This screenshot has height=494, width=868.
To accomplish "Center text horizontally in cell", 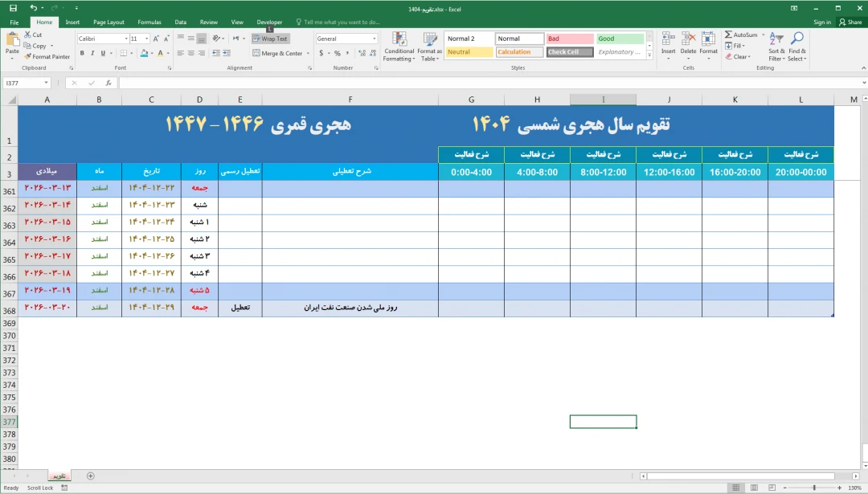I will 191,53.
